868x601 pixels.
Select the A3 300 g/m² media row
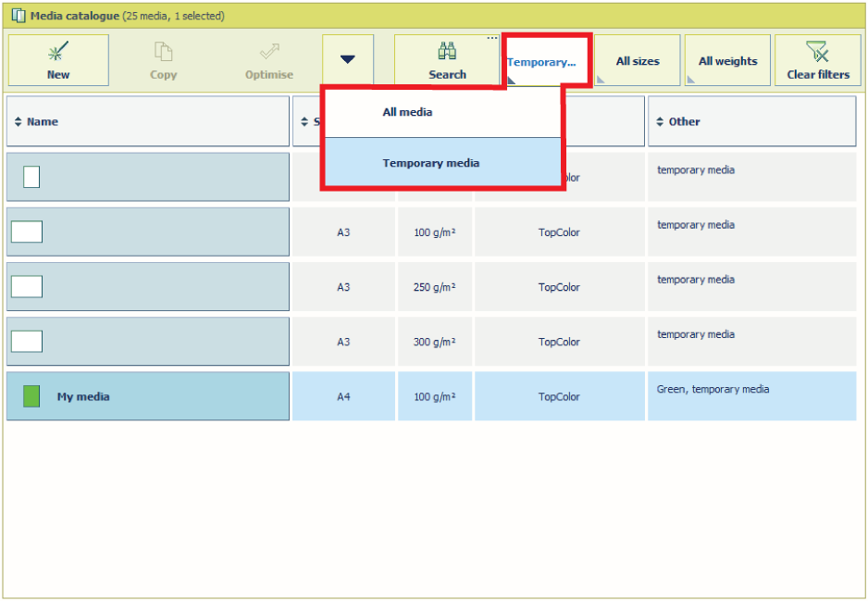(148, 342)
